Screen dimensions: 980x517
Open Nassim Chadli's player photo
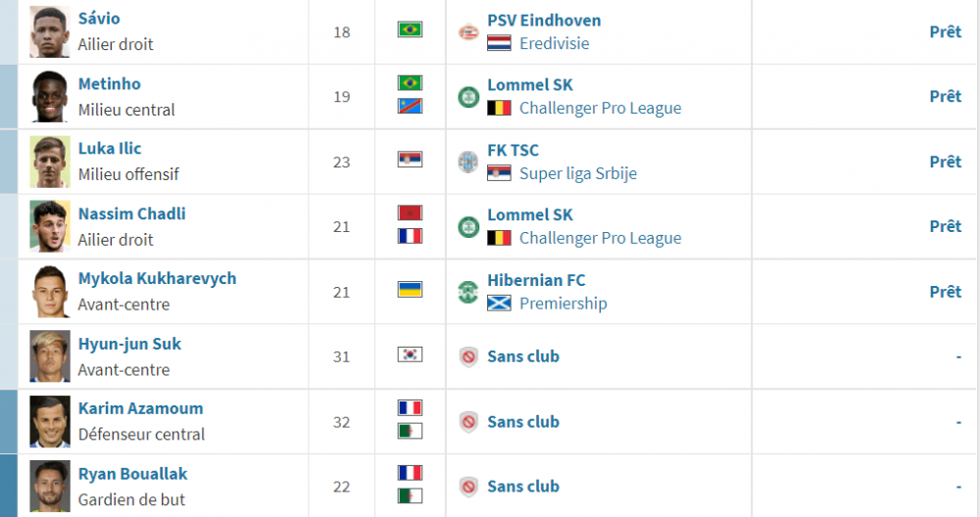[50, 226]
